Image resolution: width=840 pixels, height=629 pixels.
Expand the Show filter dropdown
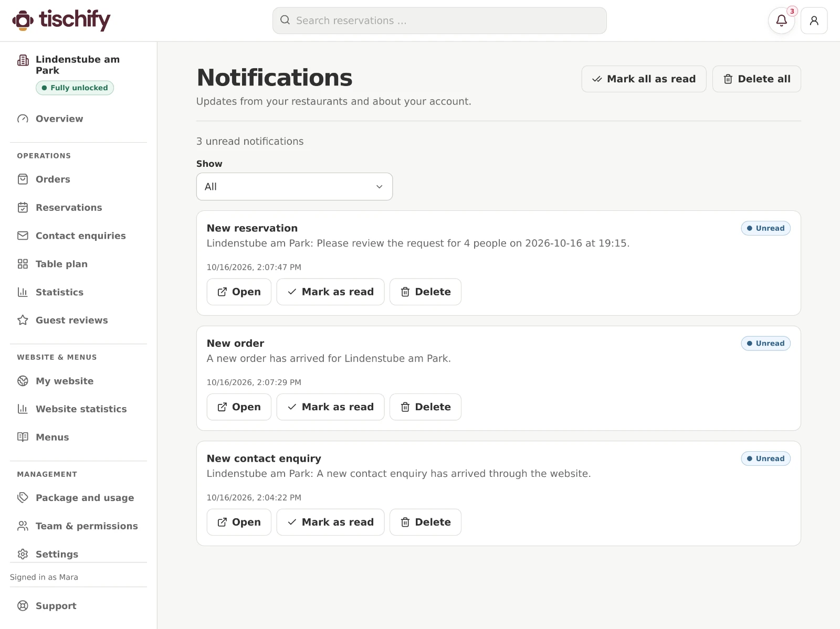(295, 187)
